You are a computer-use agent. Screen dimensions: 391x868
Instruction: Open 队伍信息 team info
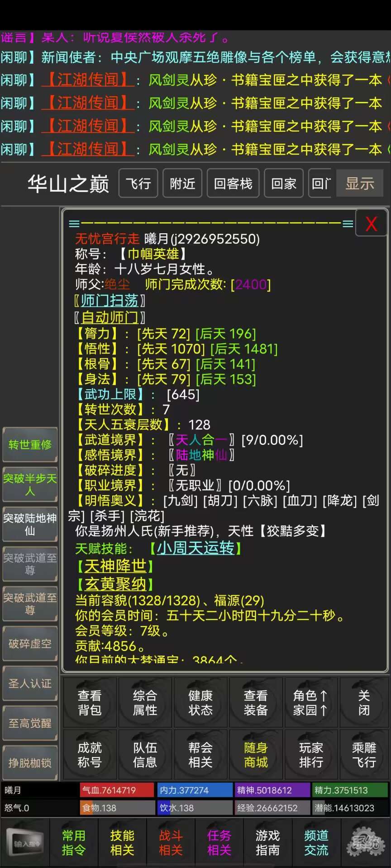tap(145, 755)
